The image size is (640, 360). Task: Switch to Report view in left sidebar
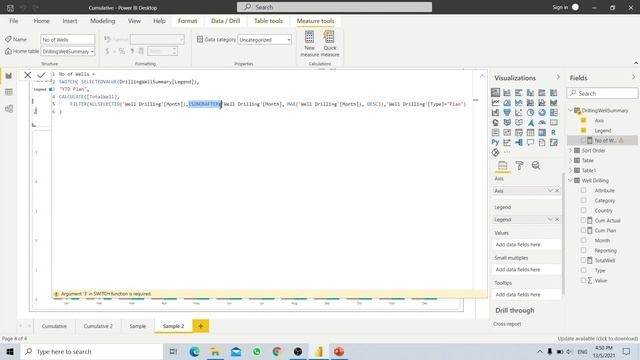[x=9, y=76]
